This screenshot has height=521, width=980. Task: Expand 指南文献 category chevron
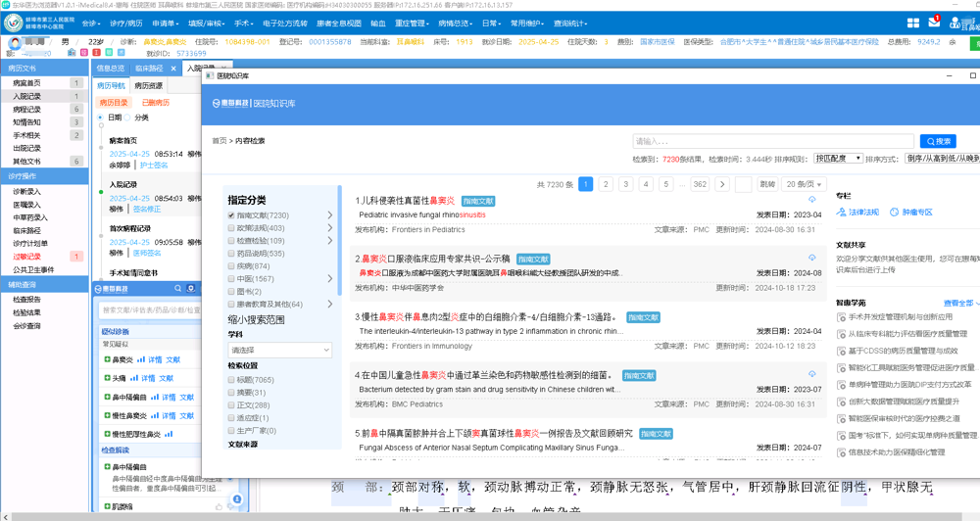[x=330, y=214]
